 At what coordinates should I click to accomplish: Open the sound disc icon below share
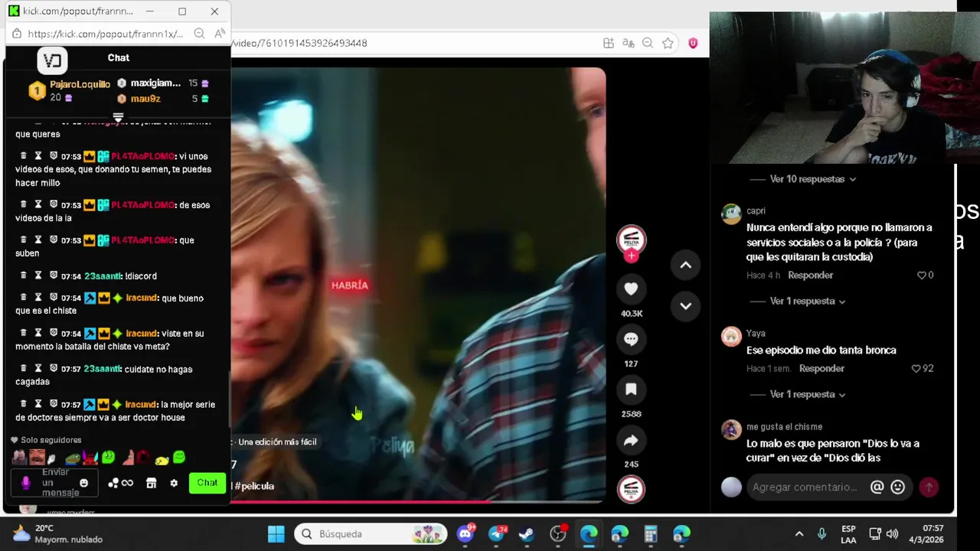coord(632,490)
